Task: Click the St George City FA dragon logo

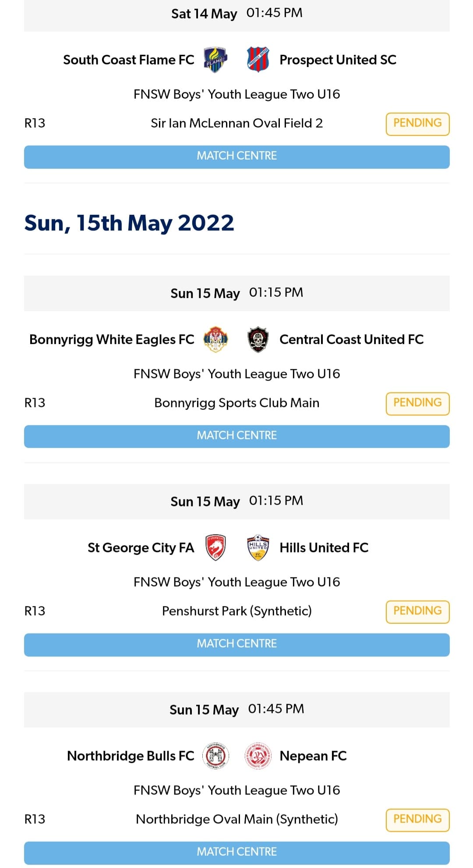Action: point(214,547)
